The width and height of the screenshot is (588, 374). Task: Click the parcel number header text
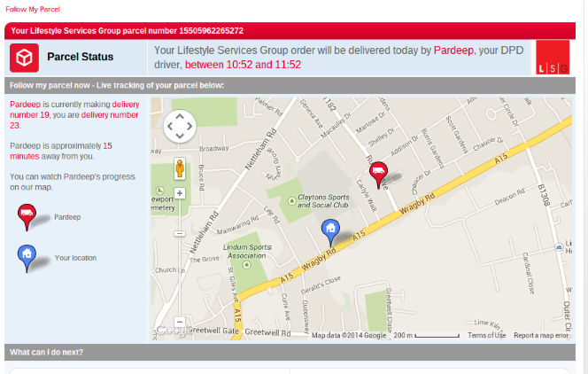tap(128, 31)
